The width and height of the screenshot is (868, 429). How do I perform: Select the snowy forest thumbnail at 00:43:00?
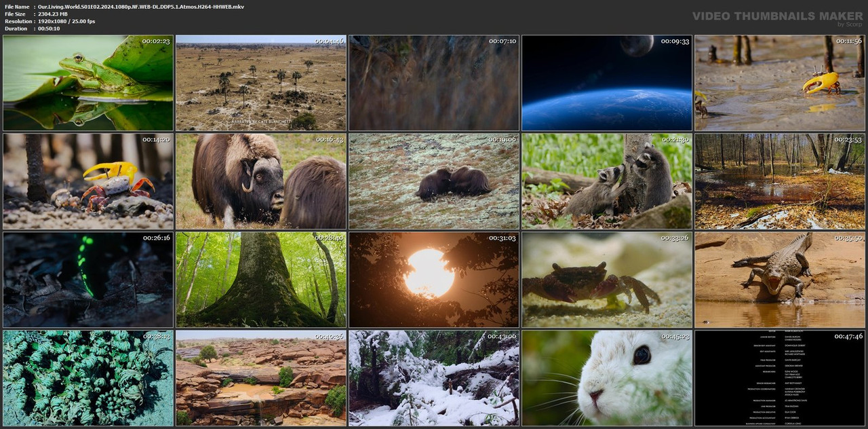434,378
